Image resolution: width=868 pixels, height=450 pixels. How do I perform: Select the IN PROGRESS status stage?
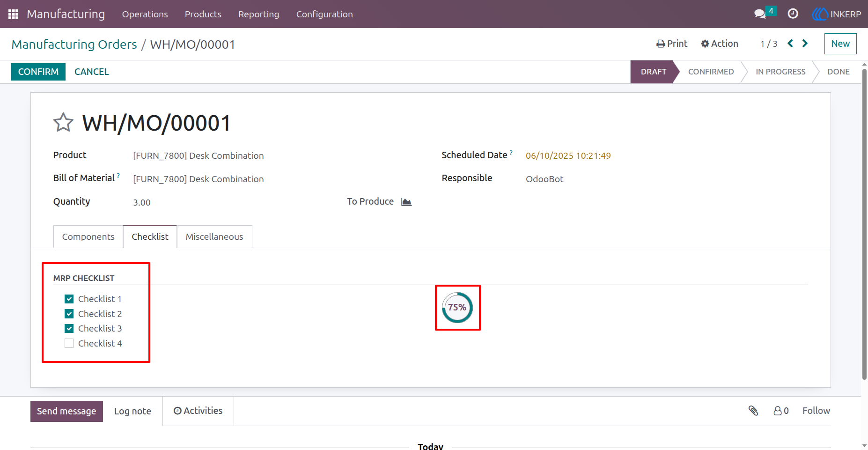coord(780,72)
